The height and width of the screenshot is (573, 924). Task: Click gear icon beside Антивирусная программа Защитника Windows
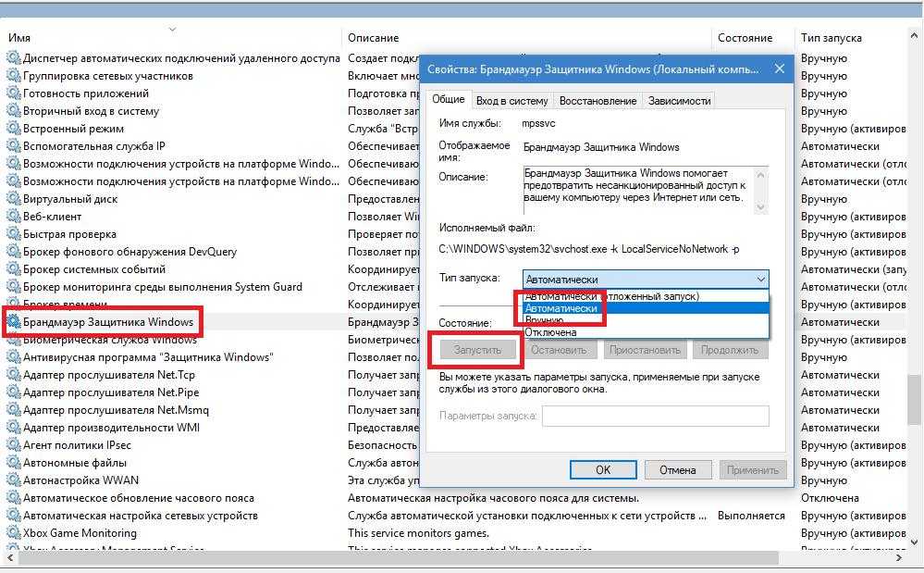coord(13,357)
